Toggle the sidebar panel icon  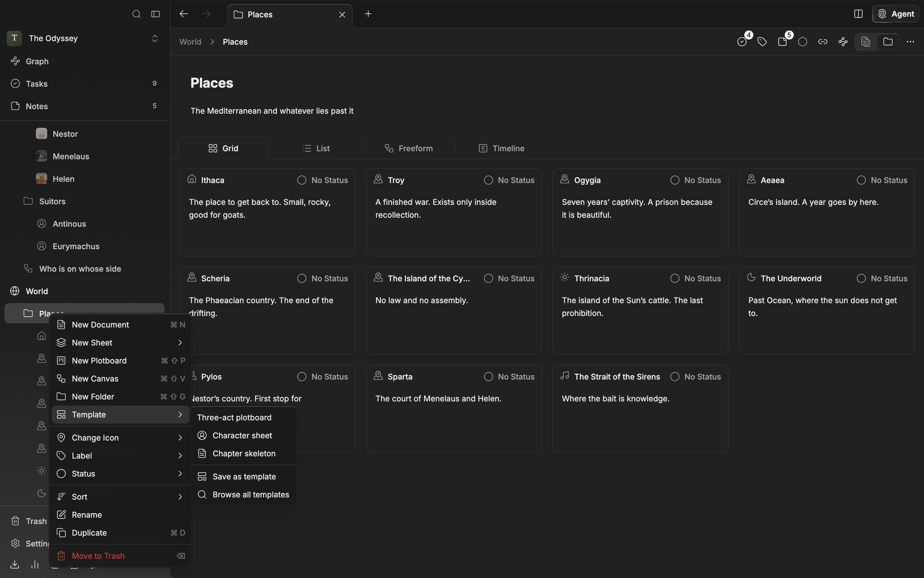tap(155, 14)
